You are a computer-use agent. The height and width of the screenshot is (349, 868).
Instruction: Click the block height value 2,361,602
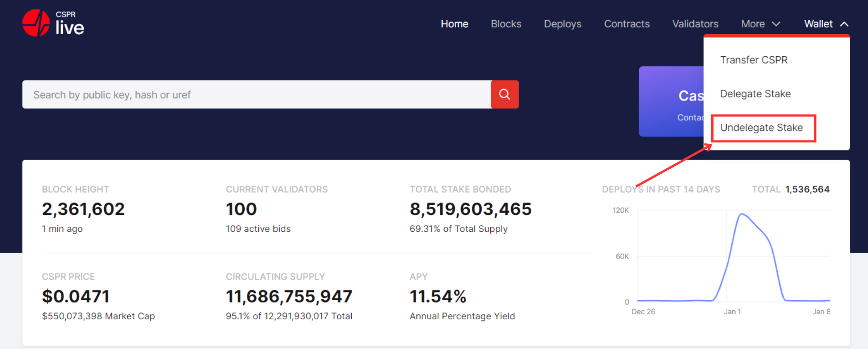tap(83, 209)
